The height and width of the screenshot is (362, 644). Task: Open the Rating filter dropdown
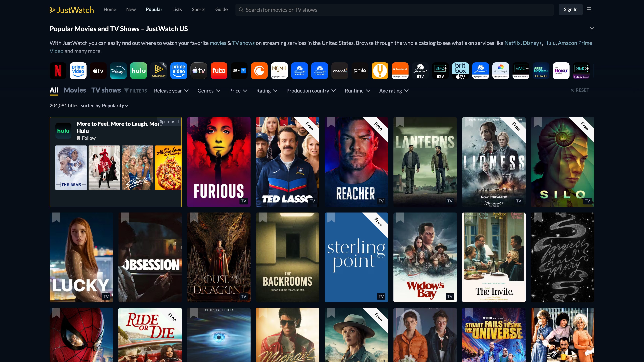[267, 91]
